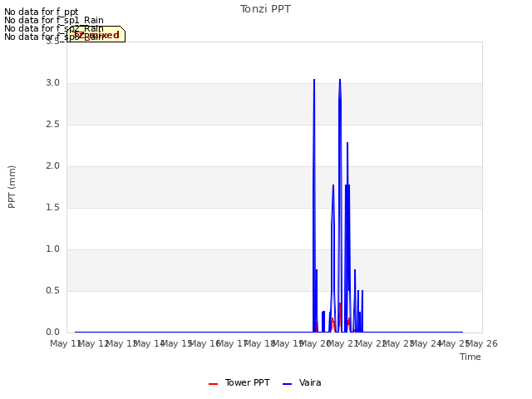Click the 2.5 y-axis tick label
Viewport: 532px width, 399px height.
tap(53, 125)
